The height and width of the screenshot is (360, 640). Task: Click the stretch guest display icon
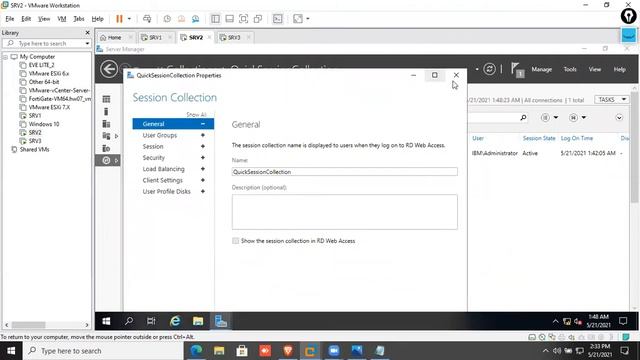click(298, 19)
